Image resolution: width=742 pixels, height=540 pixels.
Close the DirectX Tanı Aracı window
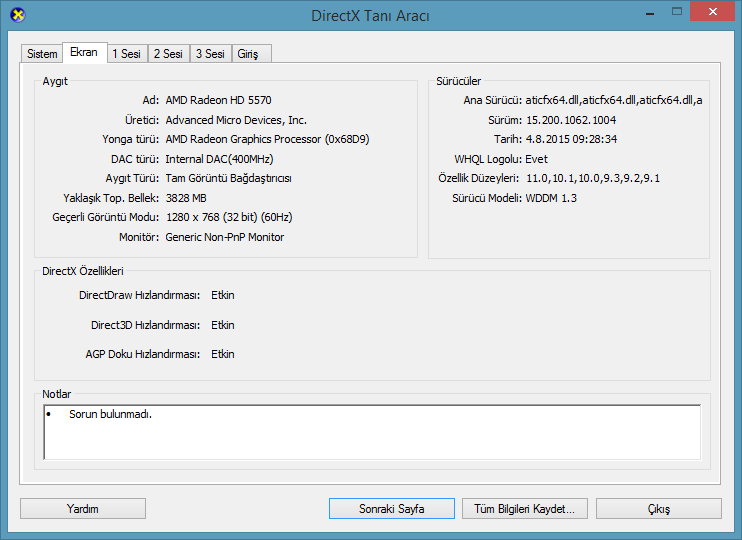click(x=713, y=12)
